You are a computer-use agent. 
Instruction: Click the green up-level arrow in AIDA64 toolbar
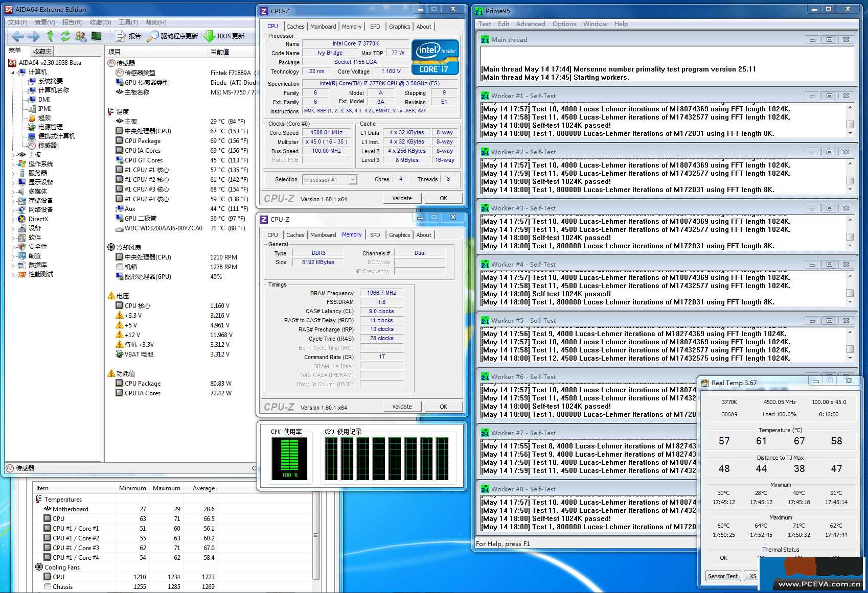pyautogui.click(x=50, y=36)
